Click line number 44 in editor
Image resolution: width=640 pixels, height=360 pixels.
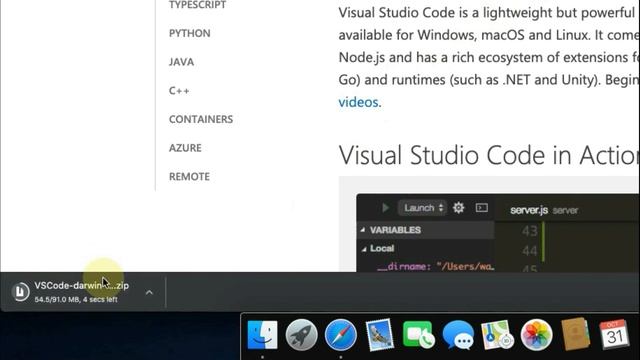[x=529, y=250]
